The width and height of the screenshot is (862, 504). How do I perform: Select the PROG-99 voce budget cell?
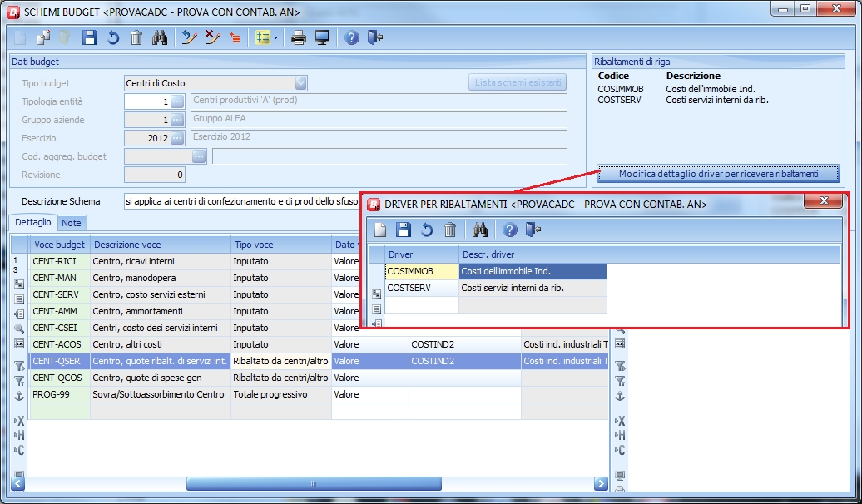coord(59,394)
